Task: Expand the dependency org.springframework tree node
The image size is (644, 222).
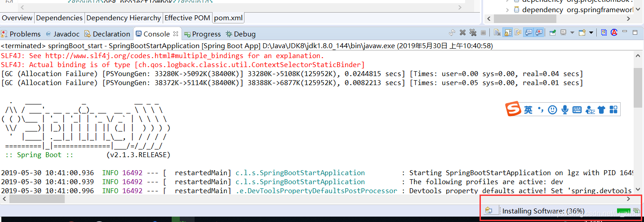Action: 507,9
